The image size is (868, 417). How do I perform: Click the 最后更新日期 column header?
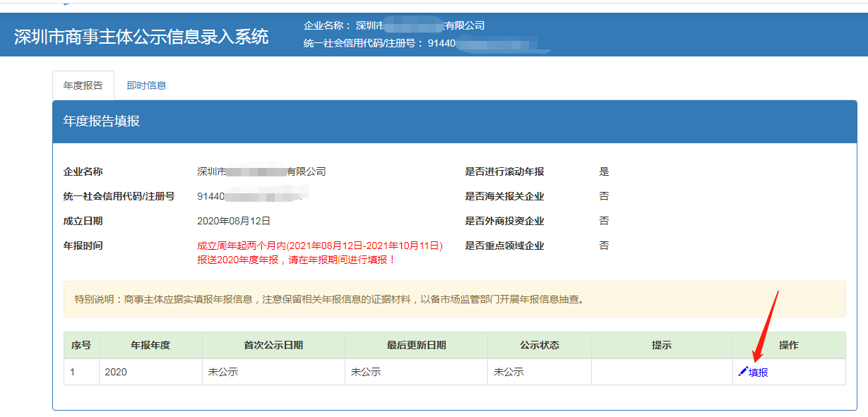(x=416, y=345)
